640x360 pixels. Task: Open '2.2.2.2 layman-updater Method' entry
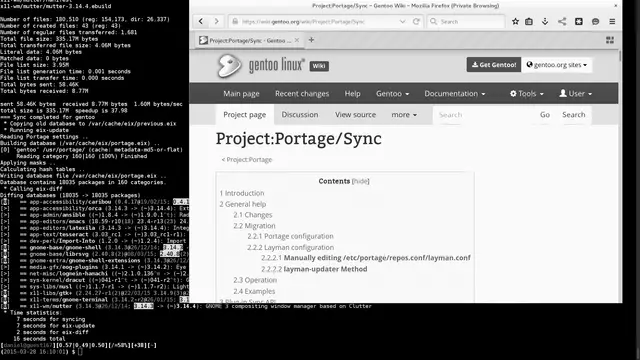pos(314,269)
